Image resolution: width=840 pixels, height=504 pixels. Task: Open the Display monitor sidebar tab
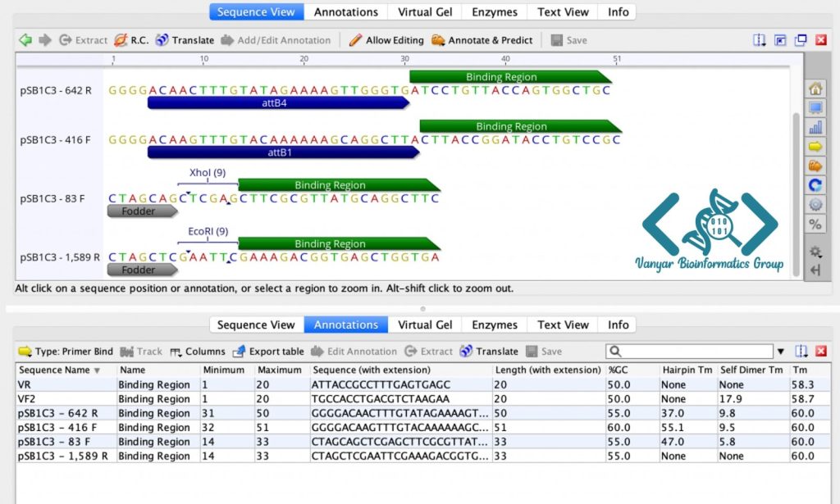point(815,107)
